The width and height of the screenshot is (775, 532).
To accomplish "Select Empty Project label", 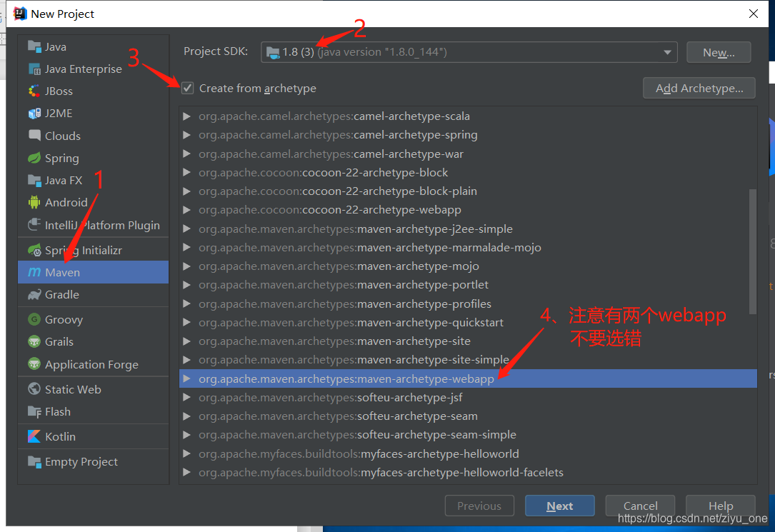I will pyautogui.click(x=81, y=461).
